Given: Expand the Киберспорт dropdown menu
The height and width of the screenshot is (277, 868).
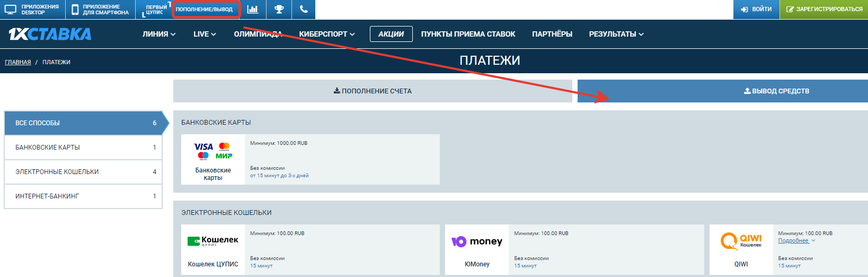Looking at the screenshot, I should pyautogui.click(x=327, y=34).
